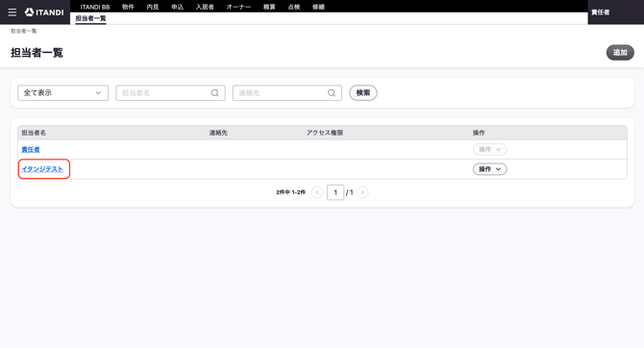Expand the 全て表示 filter dropdown
The height and width of the screenshot is (348, 644).
coord(62,93)
